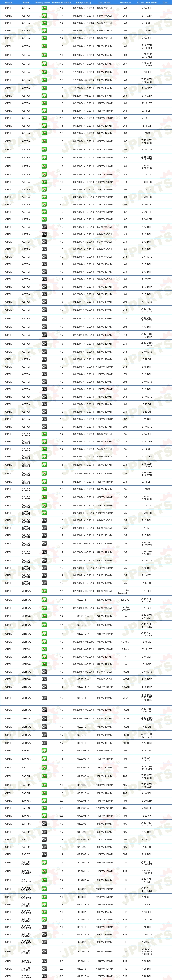Click the 69kW / 94KM power cell
The image size is (172, 980).
104,751
